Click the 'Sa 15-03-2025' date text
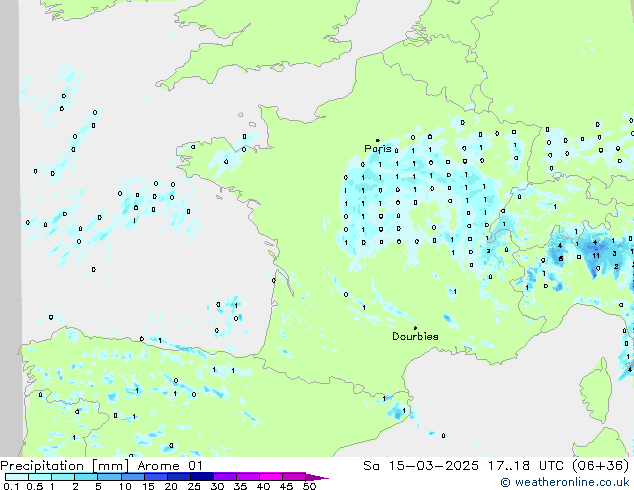The height and width of the screenshot is (490, 634). 421,466
